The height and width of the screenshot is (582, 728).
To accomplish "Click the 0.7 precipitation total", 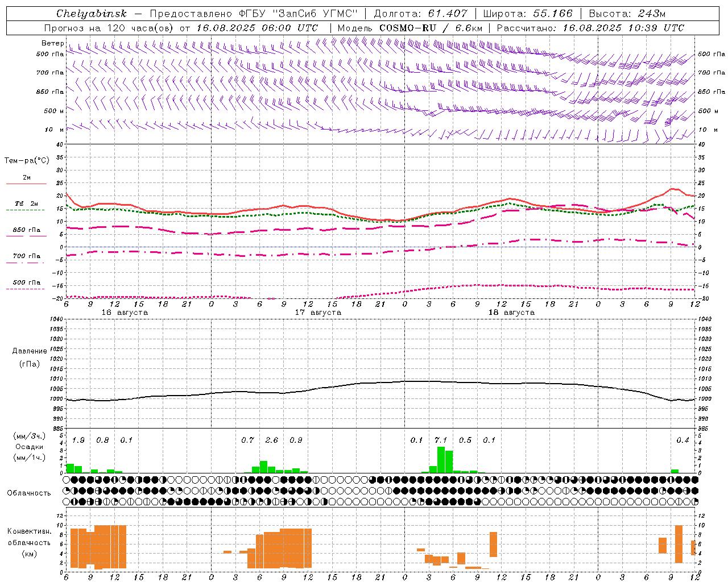I will pyautogui.click(x=247, y=440).
